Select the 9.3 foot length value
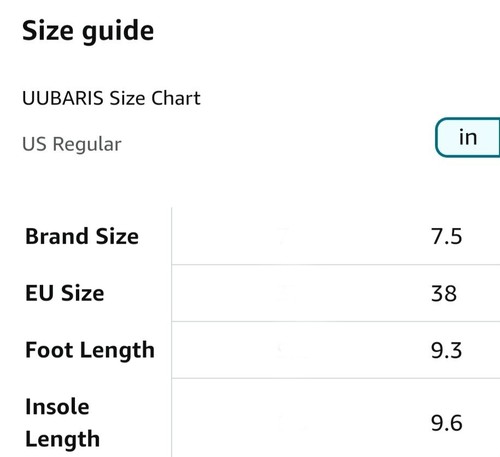Image resolution: width=500 pixels, height=457 pixels. pyautogui.click(x=446, y=351)
